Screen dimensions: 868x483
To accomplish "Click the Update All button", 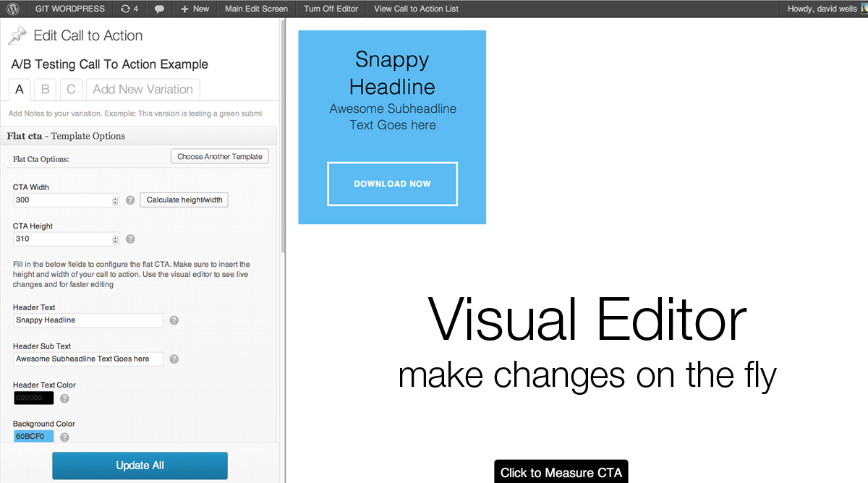I will coord(140,466).
